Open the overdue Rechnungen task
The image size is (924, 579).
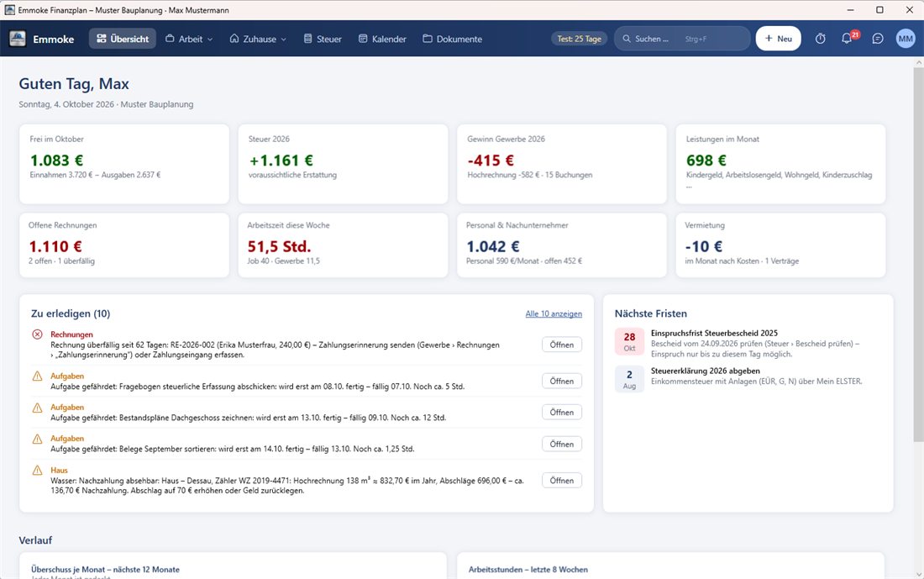click(562, 345)
